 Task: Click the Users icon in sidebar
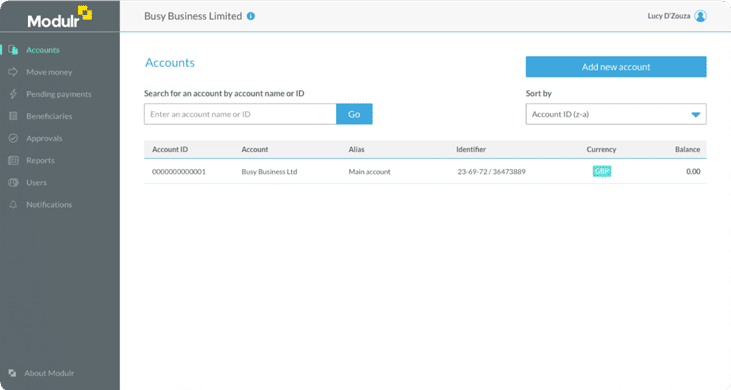[x=13, y=182]
